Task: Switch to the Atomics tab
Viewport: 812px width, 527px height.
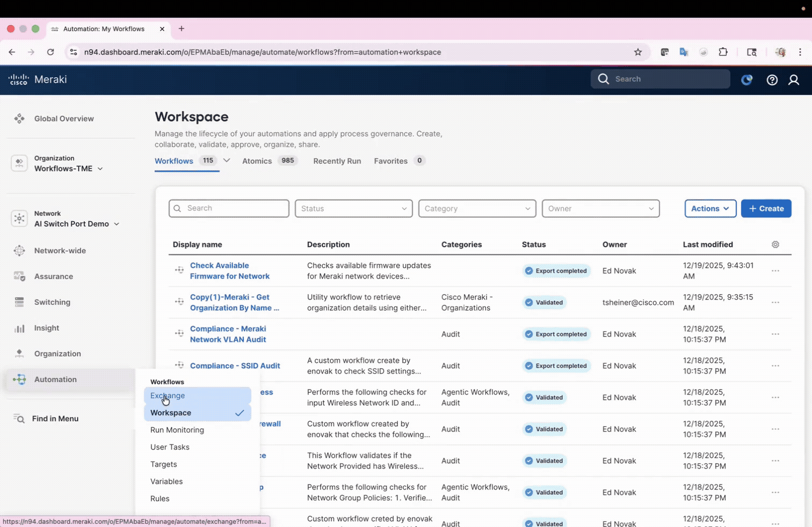Action: tap(257, 160)
